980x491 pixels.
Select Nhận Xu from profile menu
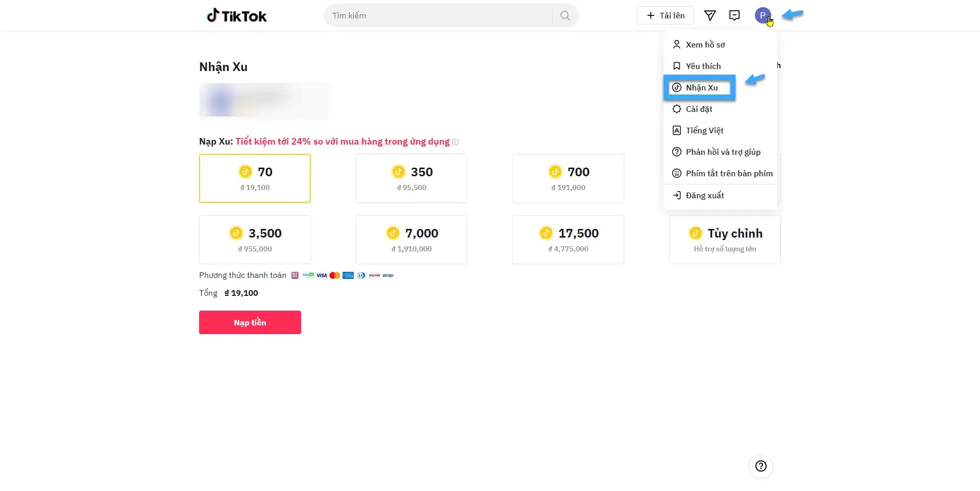(701, 87)
